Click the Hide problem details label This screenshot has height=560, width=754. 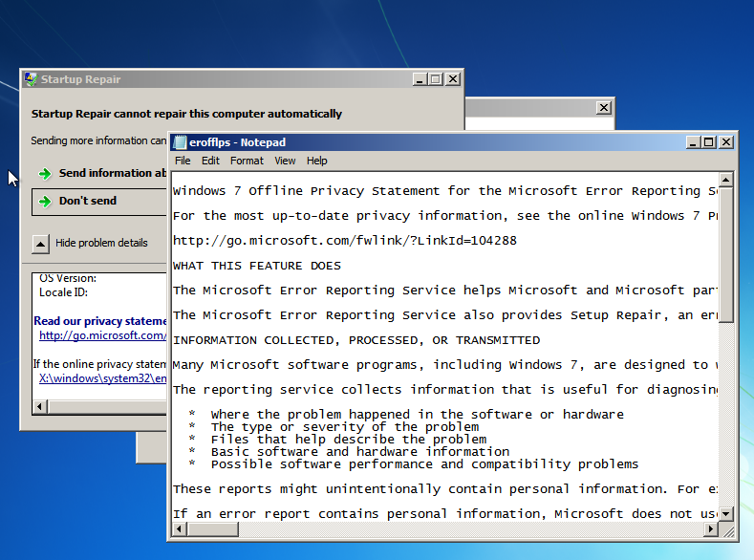pyautogui.click(x=101, y=244)
